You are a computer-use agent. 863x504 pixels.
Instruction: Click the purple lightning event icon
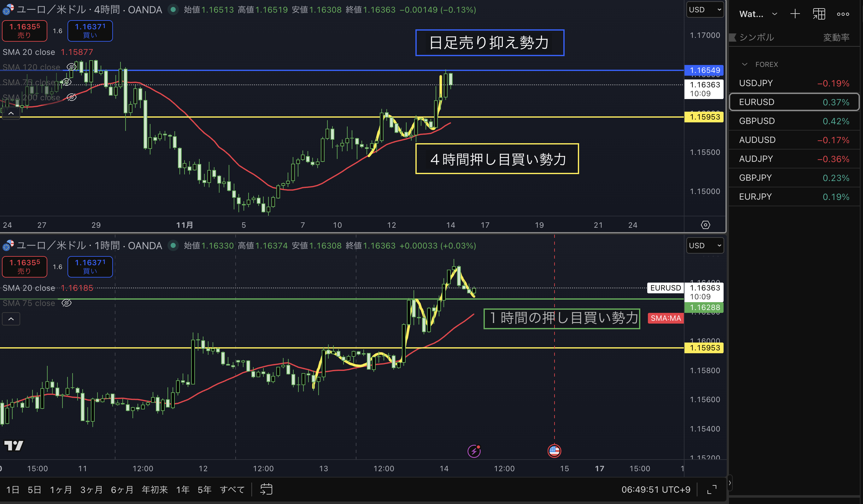[x=474, y=451]
